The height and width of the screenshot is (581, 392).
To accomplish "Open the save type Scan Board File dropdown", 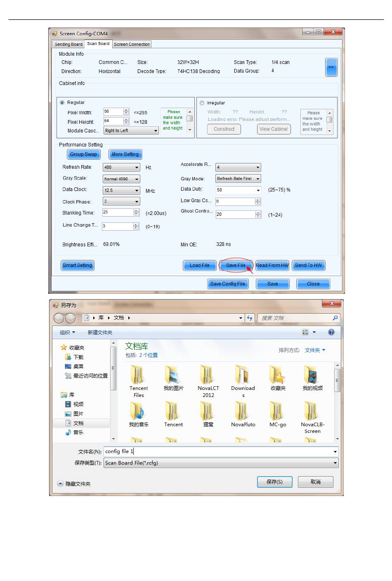I will [335, 463].
